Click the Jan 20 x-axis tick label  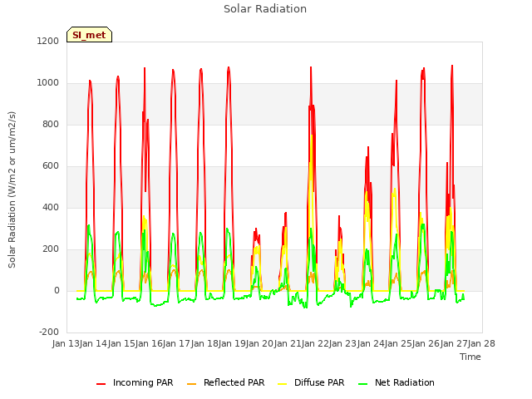pos(259,343)
